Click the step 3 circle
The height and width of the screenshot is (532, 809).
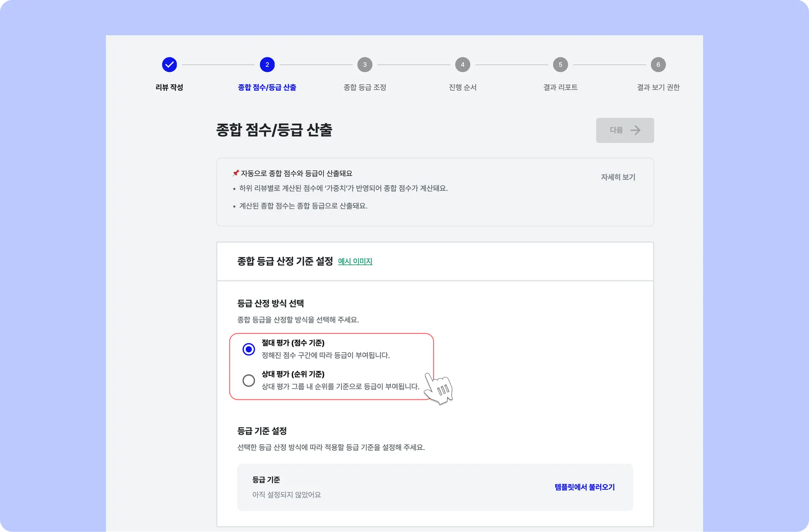click(x=365, y=65)
